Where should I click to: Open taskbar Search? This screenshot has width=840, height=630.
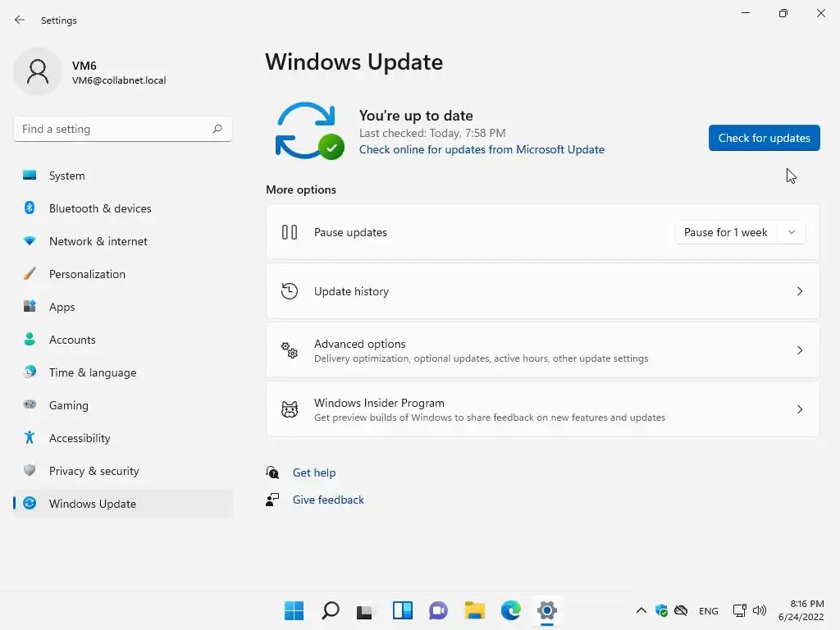[330, 610]
